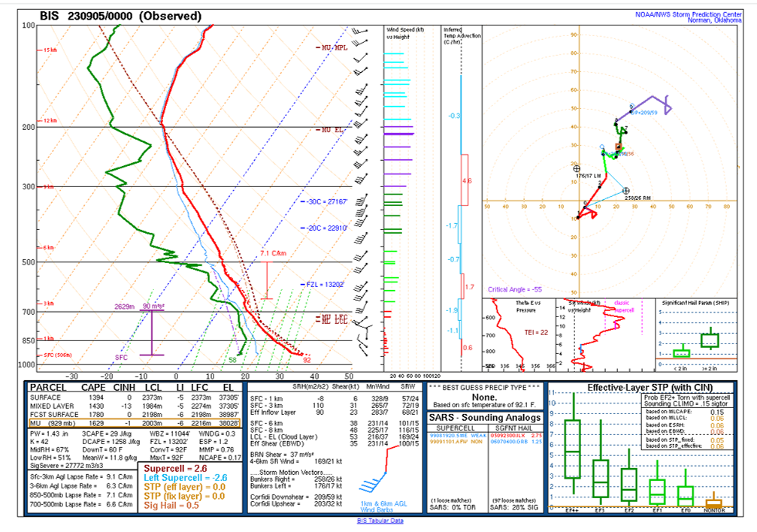Click the title "BIS 230905/0000 (Observed)"
This screenshot has height=532, width=757.
click(120, 16)
